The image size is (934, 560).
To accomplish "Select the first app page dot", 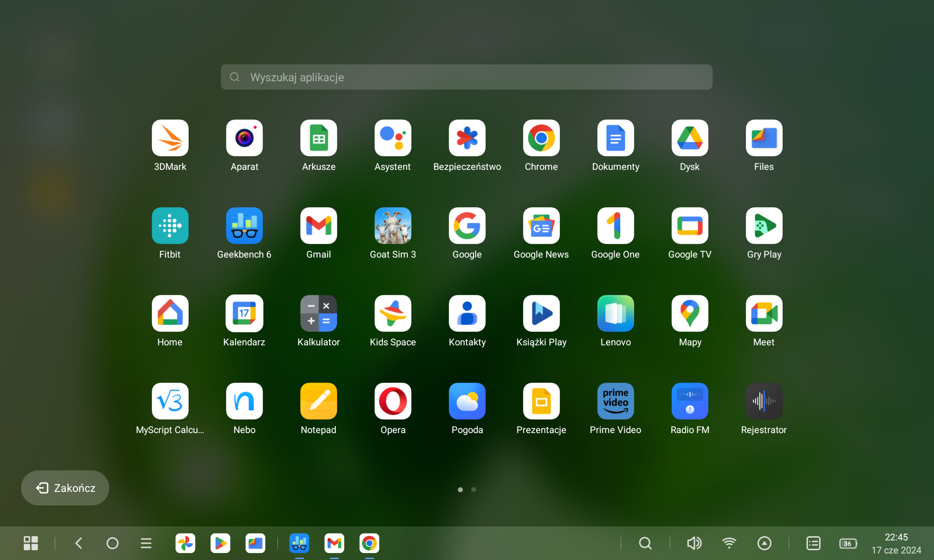I will pyautogui.click(x=460, y=490).
